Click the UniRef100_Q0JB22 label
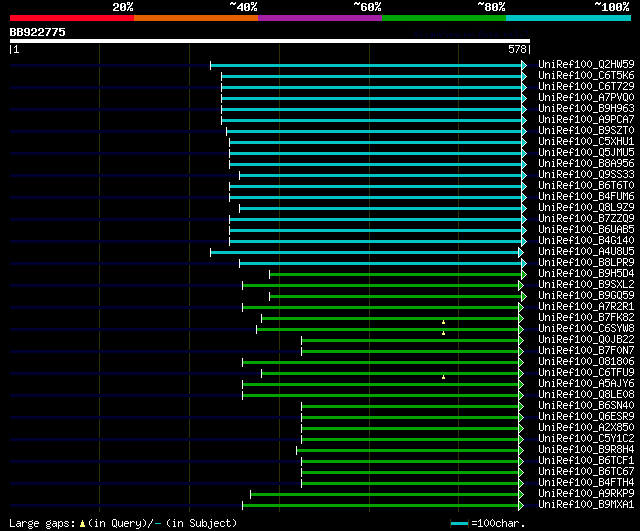 (x=586, y=340)
